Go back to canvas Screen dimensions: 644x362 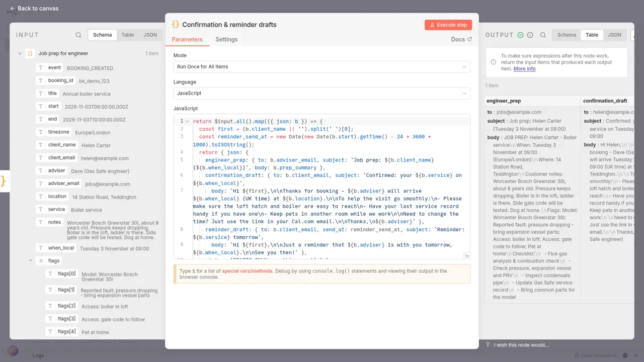click(x=34, y=9)
